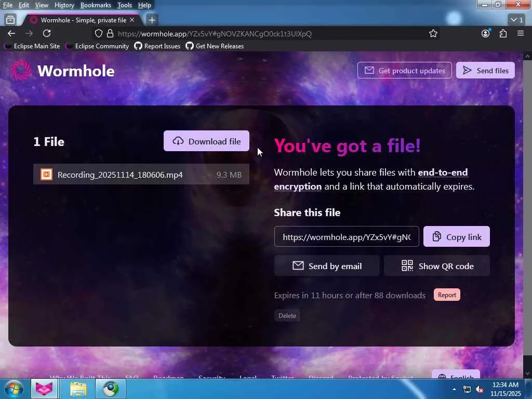Open the Help menu
Screen dimensions: 532x399
click(x=144, y=5)
